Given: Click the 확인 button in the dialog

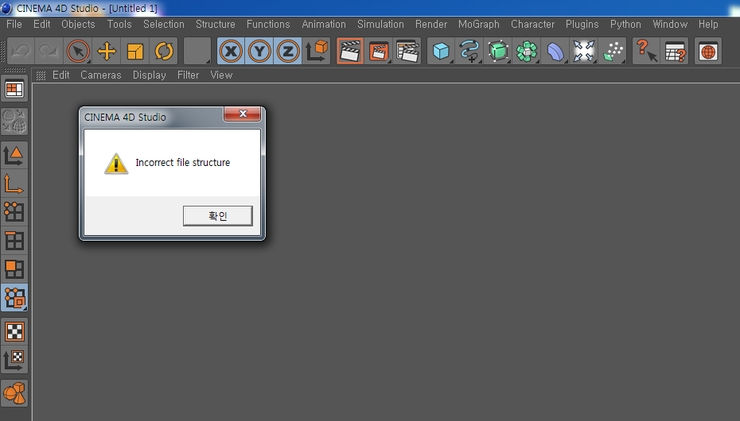Looking at the screenshot, I should (218, 216).
